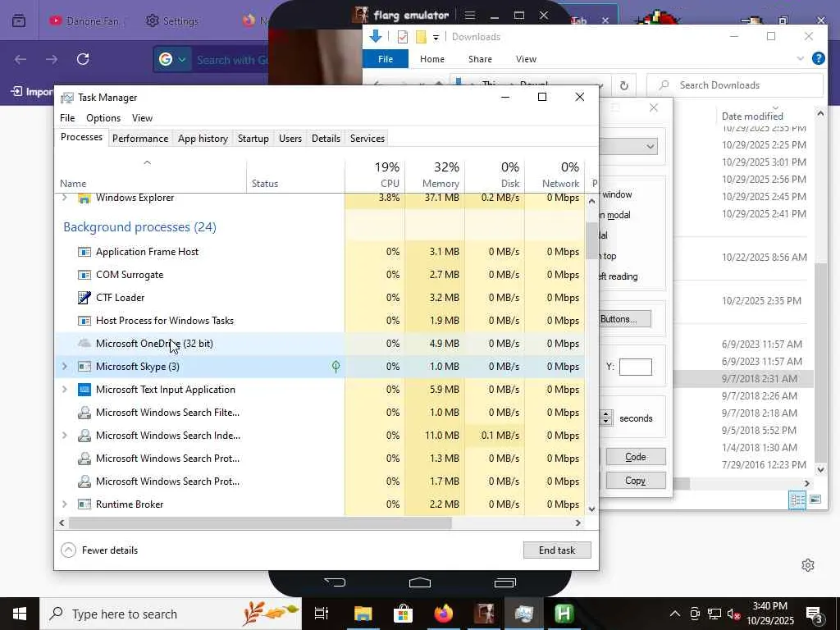
Task: Open Firefox from the taskbar
Action: point(443,614)
